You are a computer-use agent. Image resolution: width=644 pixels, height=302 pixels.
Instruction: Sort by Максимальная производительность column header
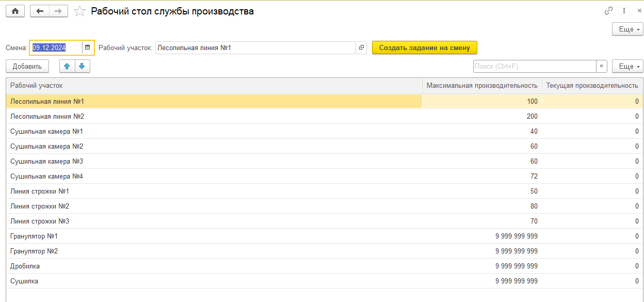pyautogui.click(x=481, y=86)
